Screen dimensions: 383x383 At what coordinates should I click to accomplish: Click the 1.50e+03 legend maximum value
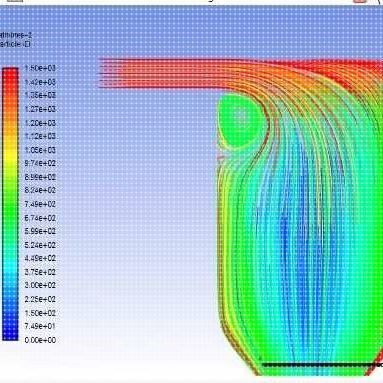(x=40, y=68)
